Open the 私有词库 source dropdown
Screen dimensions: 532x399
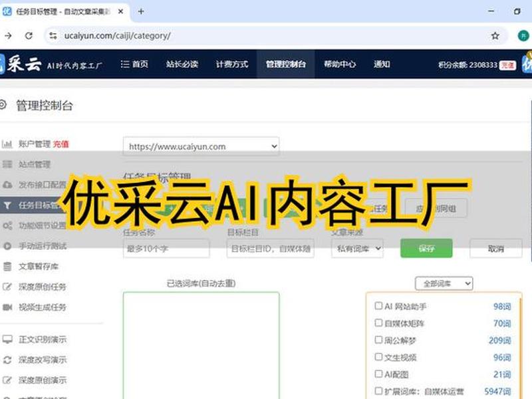tap(357, 249)
